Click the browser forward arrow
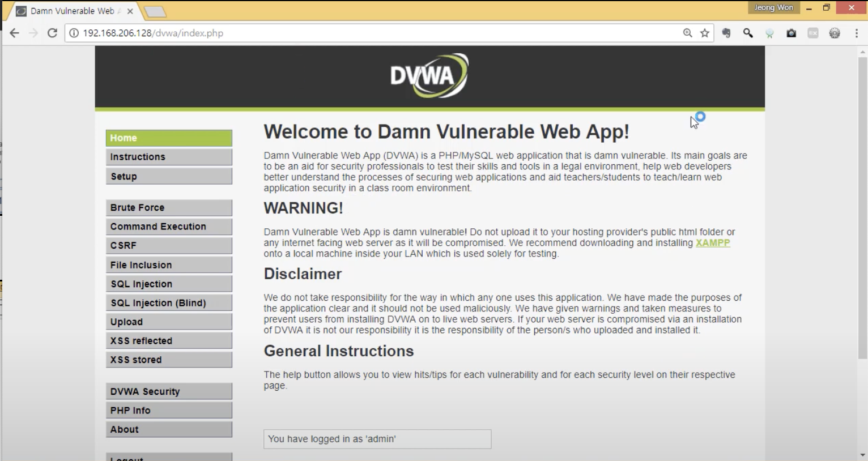The image size is (868, 461). 33,33
